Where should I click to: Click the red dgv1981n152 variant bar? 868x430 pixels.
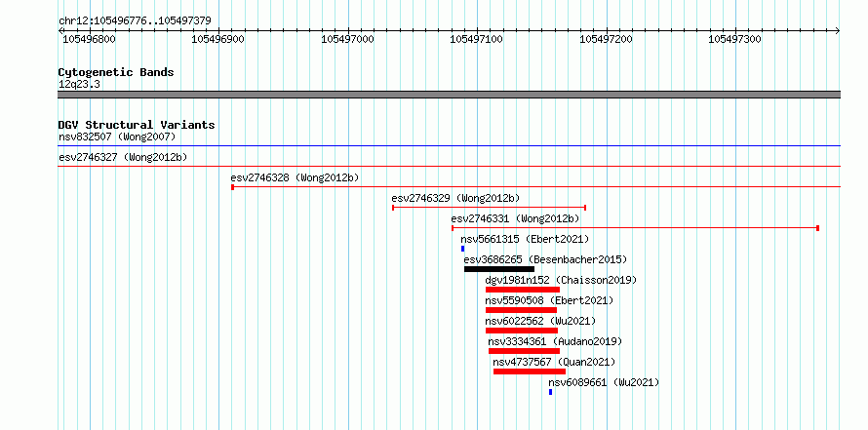(523, 290)
